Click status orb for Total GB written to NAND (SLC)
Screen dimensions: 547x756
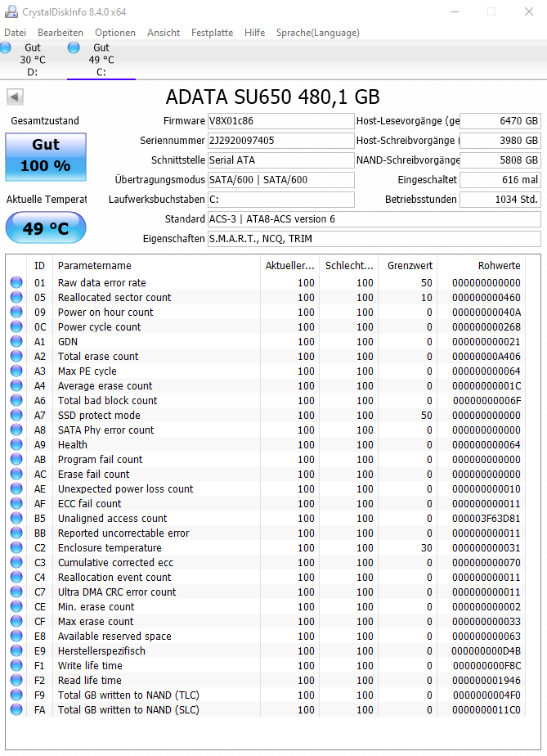click(x=16, y=709)
